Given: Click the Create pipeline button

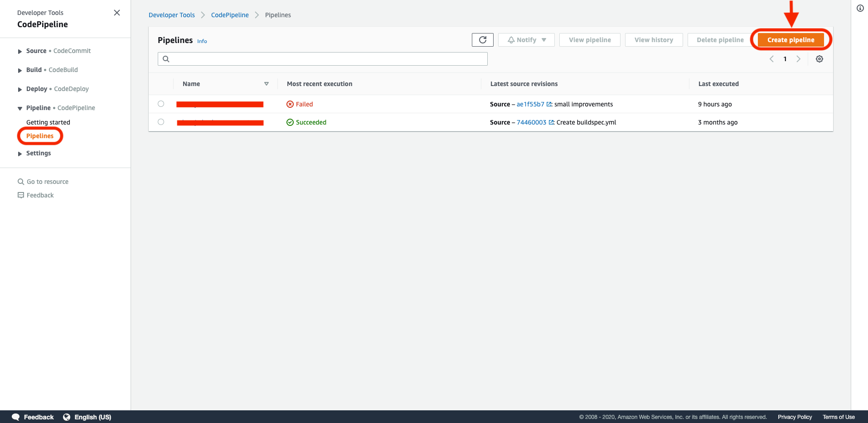Looking at the screenshot, I should (790, 39).
